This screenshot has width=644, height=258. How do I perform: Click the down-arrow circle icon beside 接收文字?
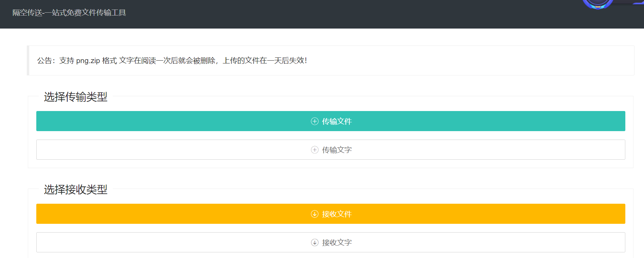(315, 242)
